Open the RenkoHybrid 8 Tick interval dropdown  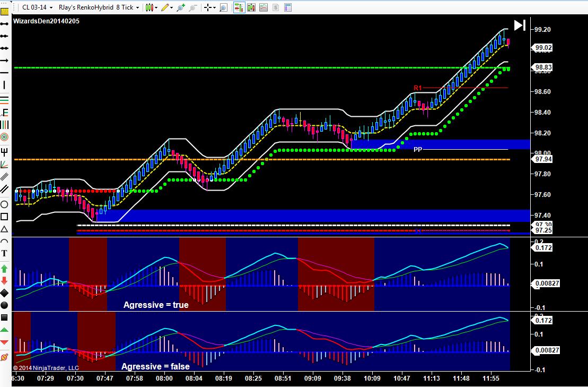coord(99,7)
